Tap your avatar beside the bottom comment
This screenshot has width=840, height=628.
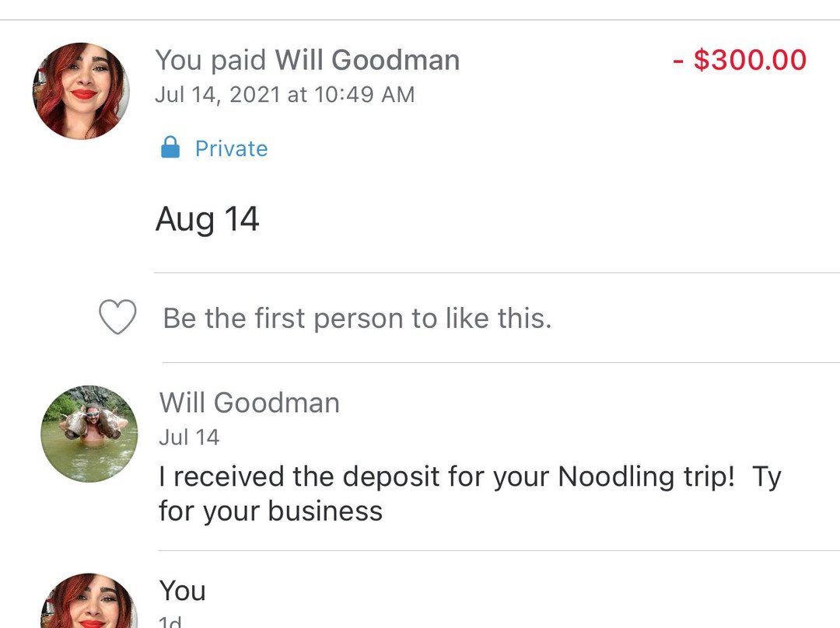tap(89, 602)
